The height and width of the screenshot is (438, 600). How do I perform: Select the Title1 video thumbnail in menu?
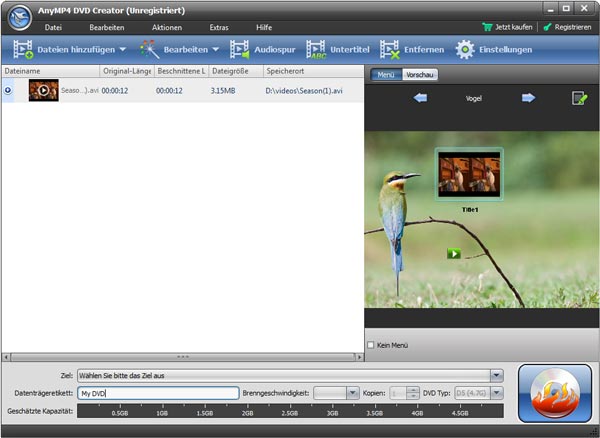[x=469, y=174]
